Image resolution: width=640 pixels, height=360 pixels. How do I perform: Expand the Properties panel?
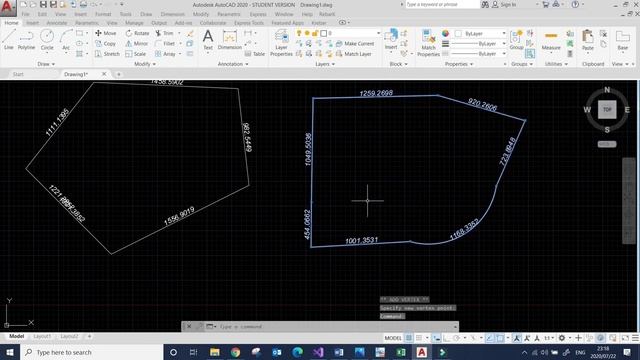pyautogui.click(x=459, y=64)
